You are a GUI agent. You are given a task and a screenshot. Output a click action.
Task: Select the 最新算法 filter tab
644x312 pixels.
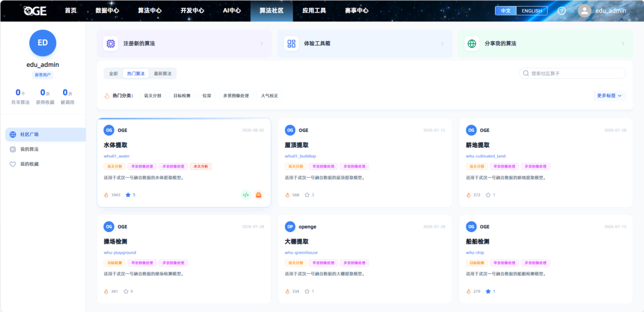point(163,73)
